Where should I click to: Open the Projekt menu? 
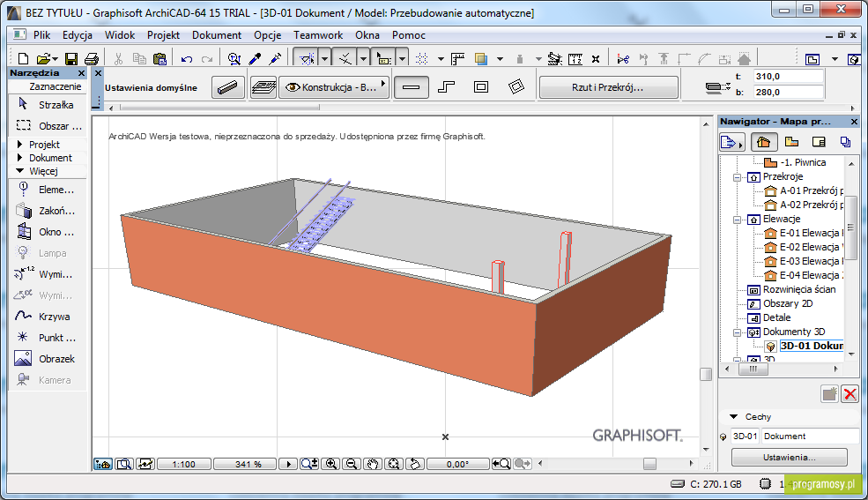pos(163,35)
